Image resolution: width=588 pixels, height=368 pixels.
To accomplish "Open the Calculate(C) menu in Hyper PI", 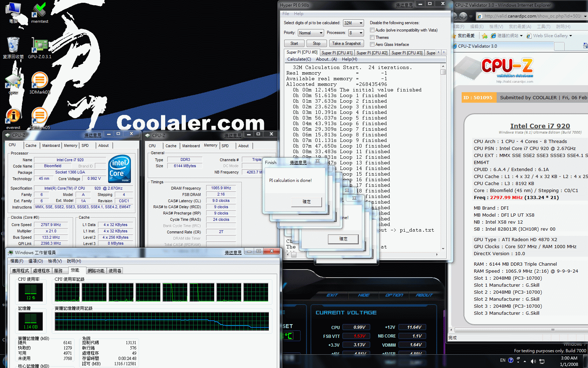I will (299, 59).
